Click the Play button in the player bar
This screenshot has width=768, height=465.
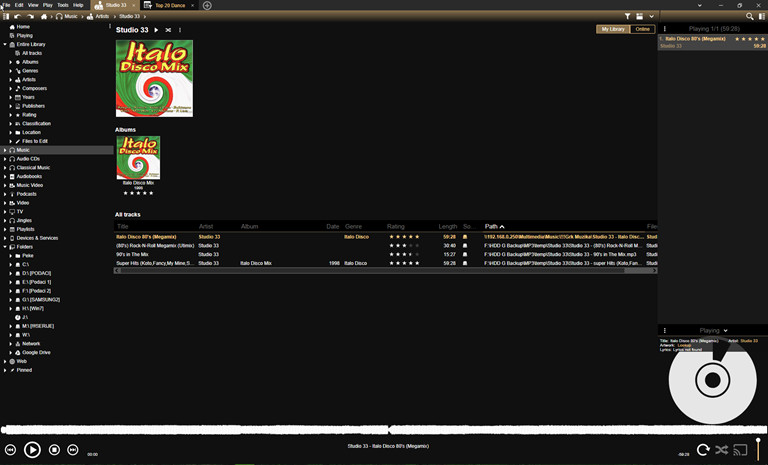(x=32, y=450)
